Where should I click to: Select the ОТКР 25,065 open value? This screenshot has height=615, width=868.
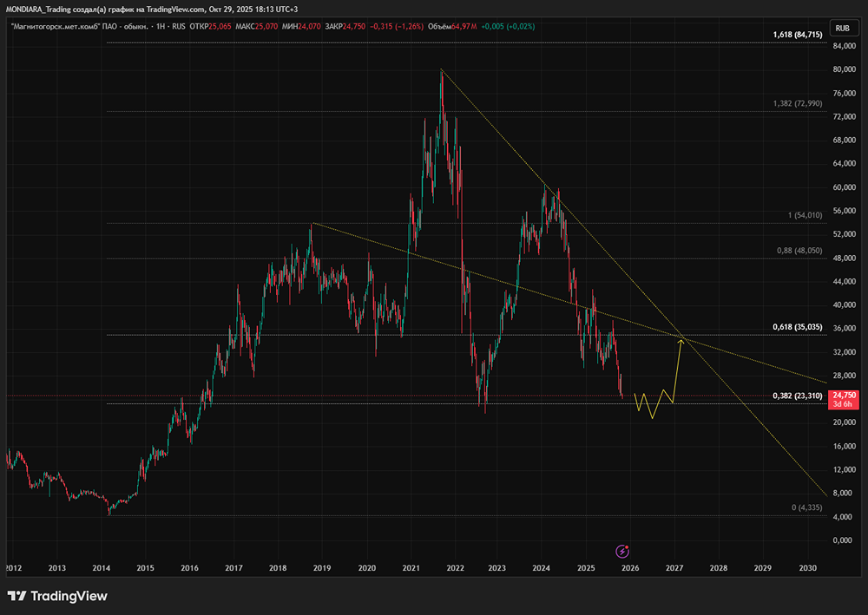click(210, 26)
